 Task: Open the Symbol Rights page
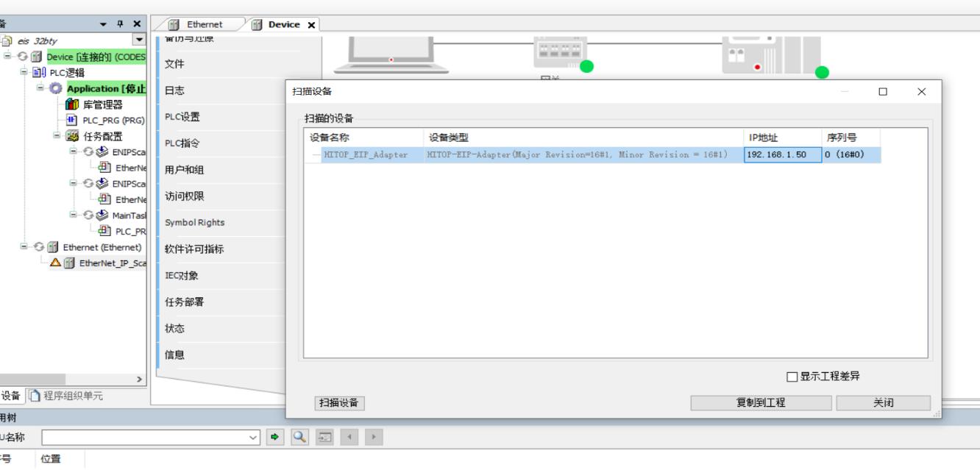coord(194,222)
